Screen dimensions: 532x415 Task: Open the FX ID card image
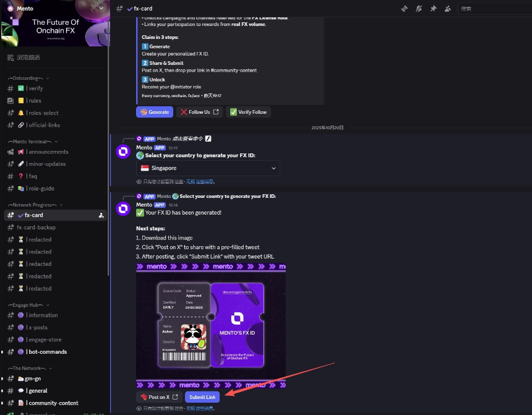pyautogui.click(x=211, y=326)
